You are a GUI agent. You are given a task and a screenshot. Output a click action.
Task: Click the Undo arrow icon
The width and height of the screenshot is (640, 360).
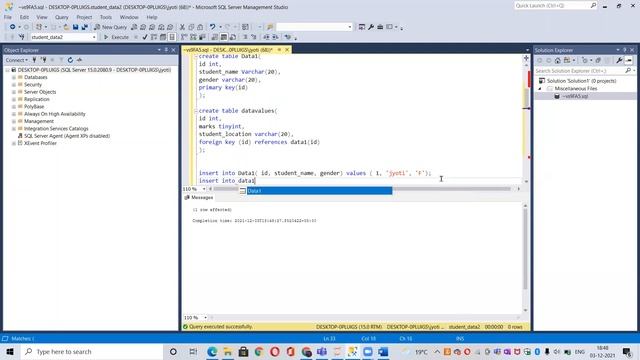[212, 27]
